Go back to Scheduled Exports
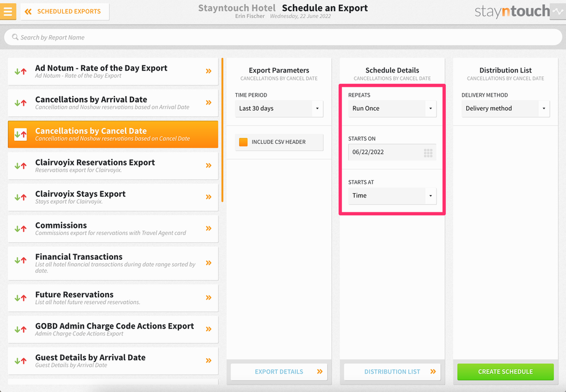 65,12
